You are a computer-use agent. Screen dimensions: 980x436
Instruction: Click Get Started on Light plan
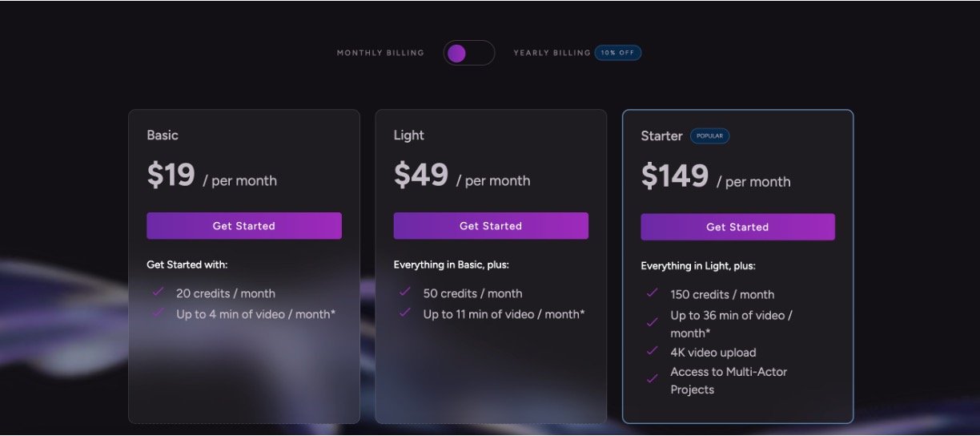490,226
